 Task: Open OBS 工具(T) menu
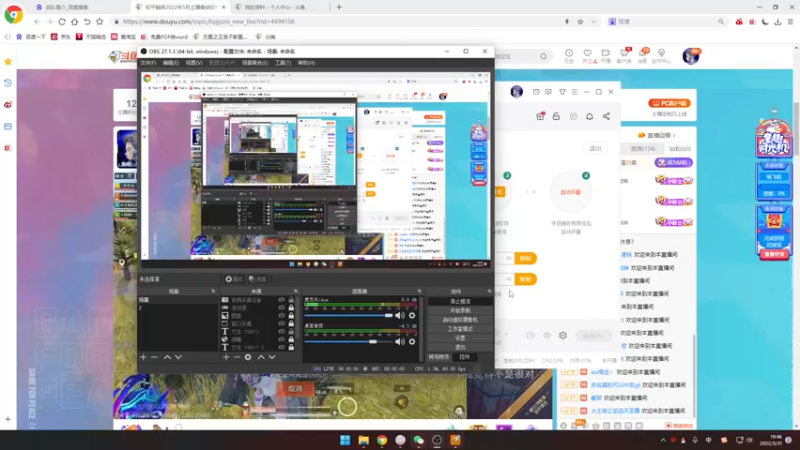coord(283,63)
